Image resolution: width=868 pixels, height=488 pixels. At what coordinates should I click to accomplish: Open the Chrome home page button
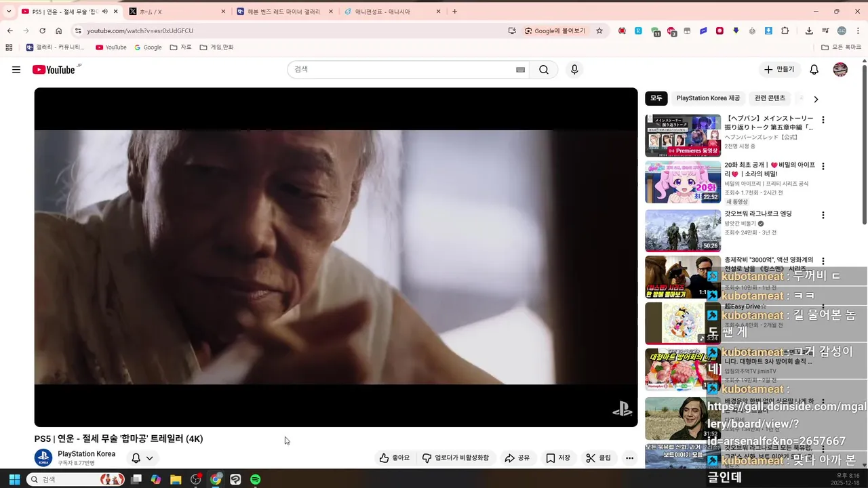tap(59, 30)
